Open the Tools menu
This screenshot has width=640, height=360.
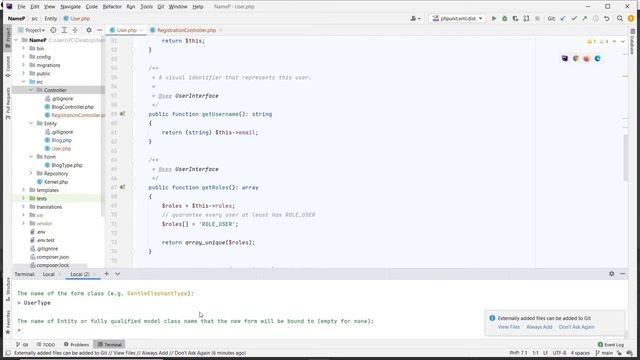pos(146,7)
